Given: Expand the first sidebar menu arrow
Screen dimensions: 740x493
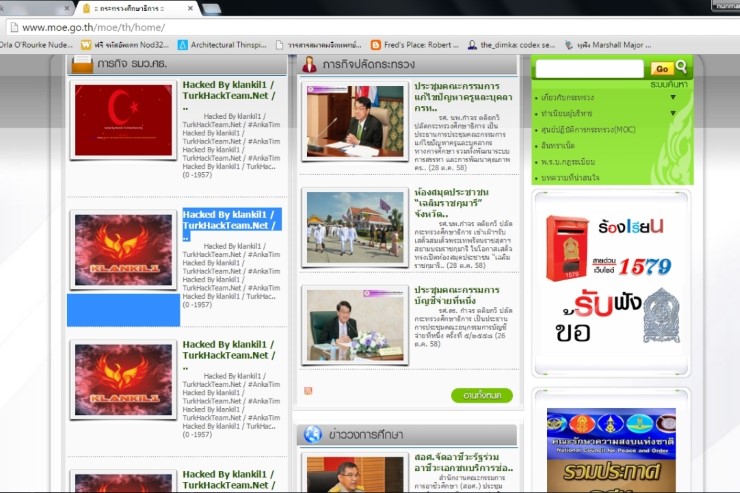Looking at the screenshot, I should click(x=672, y=97).
